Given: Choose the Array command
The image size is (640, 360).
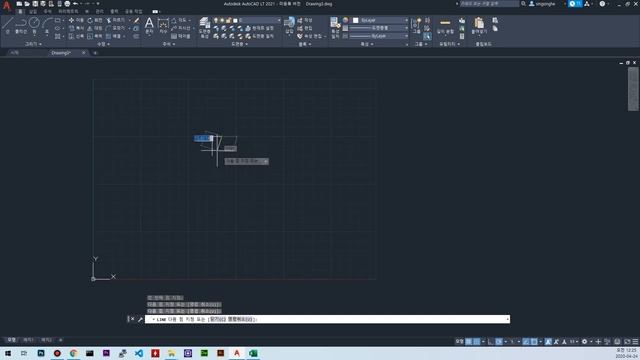Looking at the screenshot, I should tap(114, 36).
